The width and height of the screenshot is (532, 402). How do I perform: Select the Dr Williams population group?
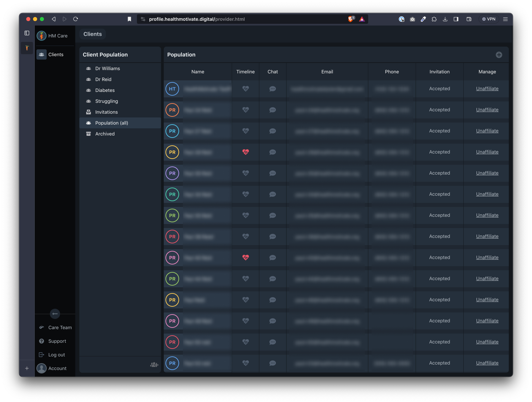(120, 68)
